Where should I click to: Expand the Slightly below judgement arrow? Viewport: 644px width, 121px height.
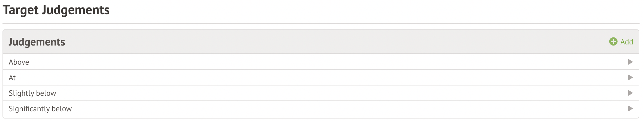tap(630, 93)
